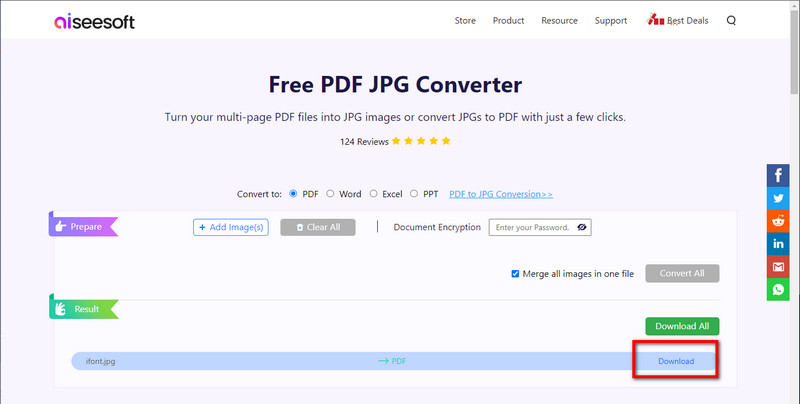800x404 pixels.
Task: Select Word as convert format
Action: point(330,194)
